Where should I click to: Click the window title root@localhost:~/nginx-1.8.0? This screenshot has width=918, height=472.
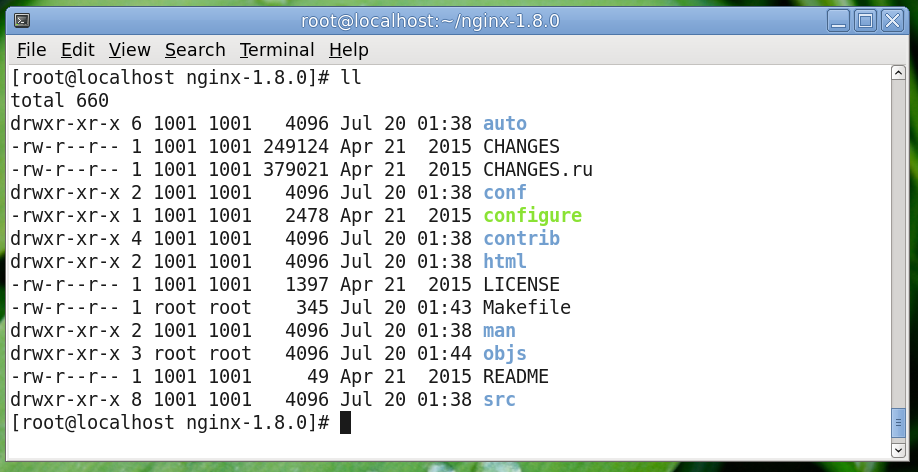tap(430, 22)
